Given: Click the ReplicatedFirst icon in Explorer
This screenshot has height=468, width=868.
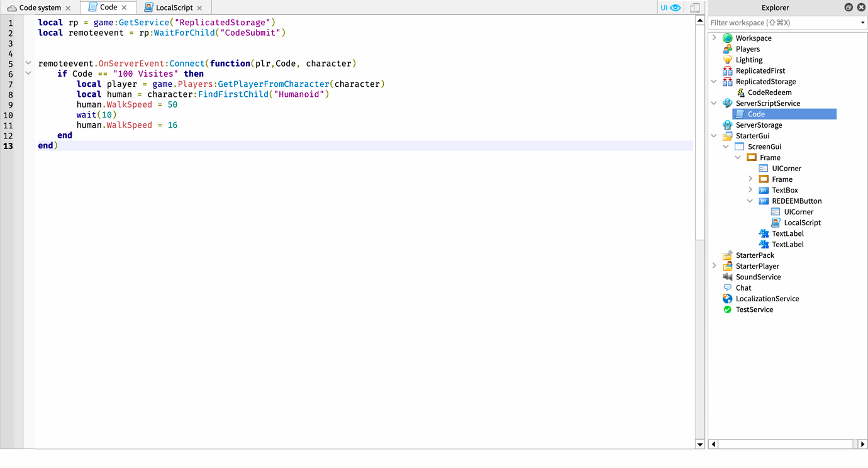Looking at the screenshot, I should click(x=728, y=71).
